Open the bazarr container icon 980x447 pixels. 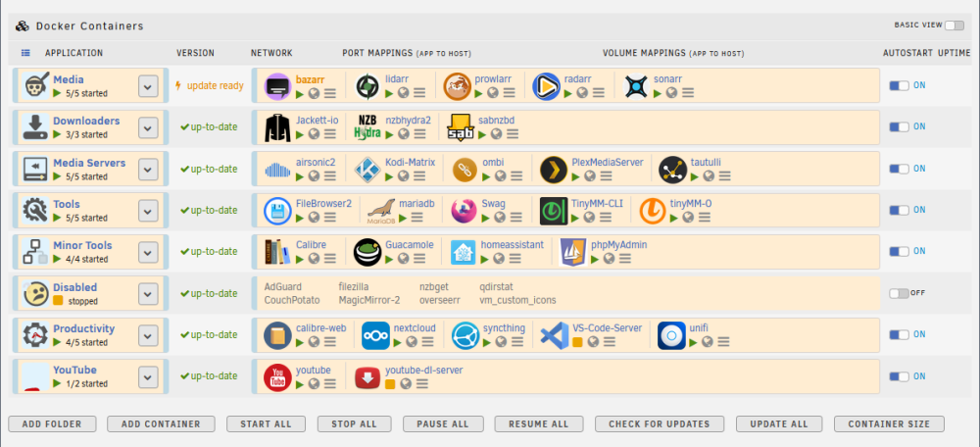[x=277, y=86]
